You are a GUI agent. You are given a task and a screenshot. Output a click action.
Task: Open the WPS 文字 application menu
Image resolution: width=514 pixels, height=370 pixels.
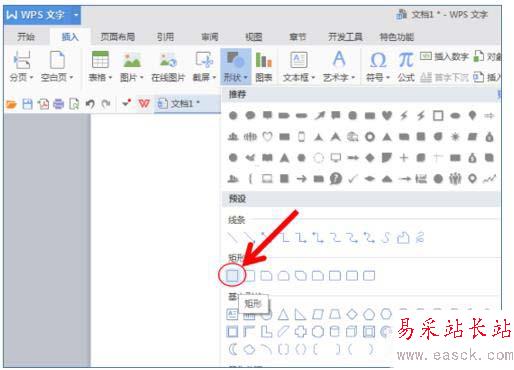[x=42, y=15]
